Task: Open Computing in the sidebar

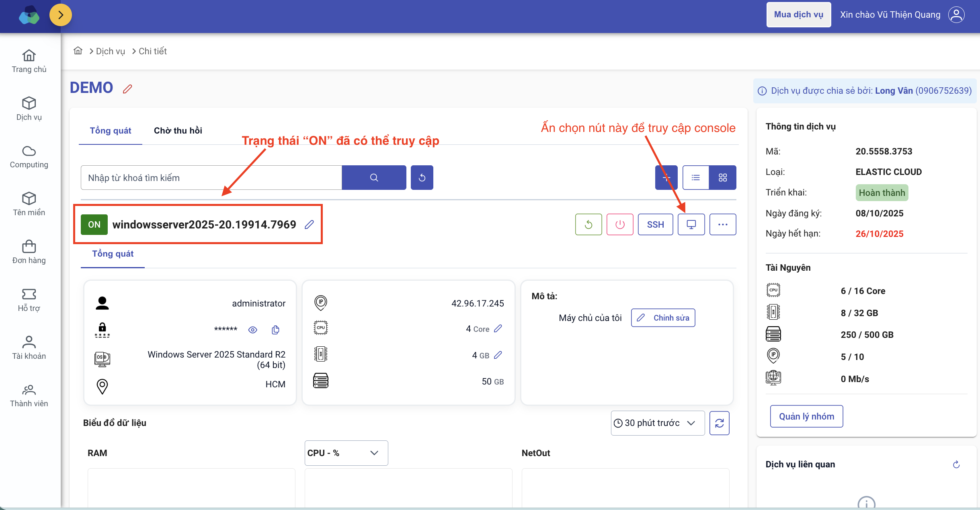Action: pyautogui.click(x=29, y=157)
